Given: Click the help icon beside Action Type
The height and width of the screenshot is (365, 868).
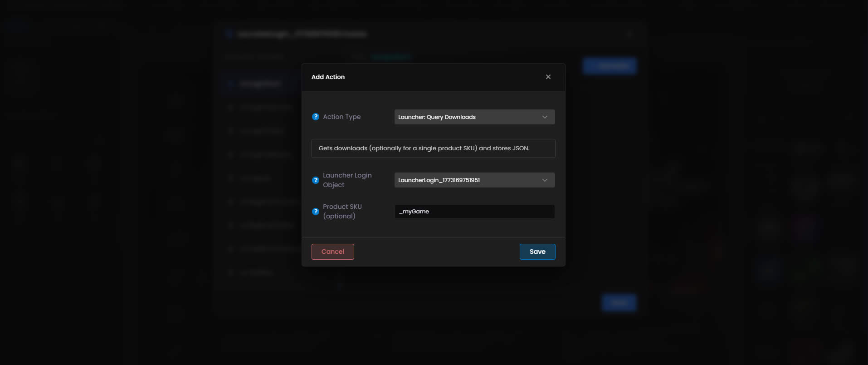Looking at the screenshot, I should click(316, 117).
